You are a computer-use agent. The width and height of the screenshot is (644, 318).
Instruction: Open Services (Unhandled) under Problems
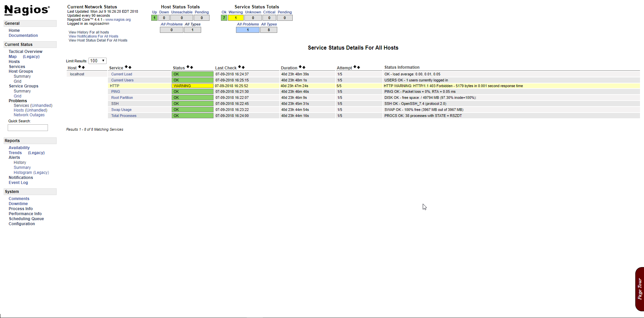pos(33,106)
